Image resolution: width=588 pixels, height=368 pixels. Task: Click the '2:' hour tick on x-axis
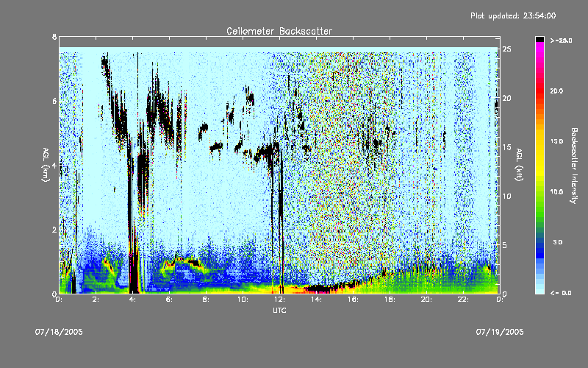96,300
